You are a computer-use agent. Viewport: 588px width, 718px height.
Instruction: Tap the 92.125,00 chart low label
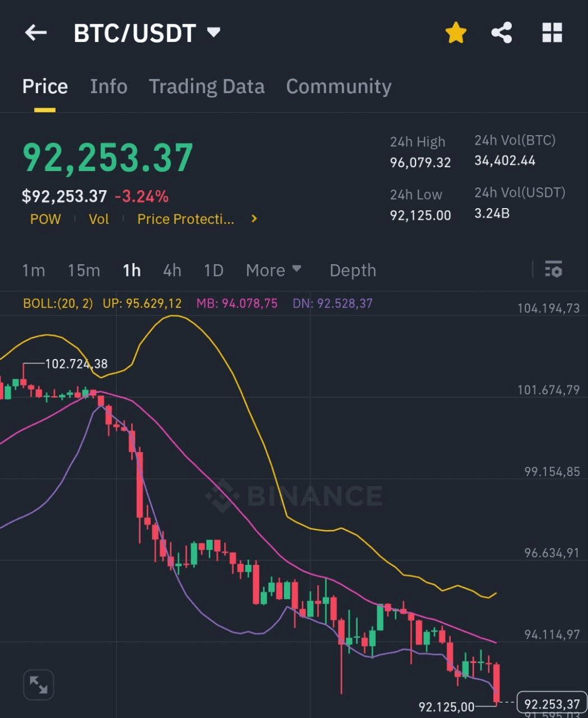click(x=447, y=707)
